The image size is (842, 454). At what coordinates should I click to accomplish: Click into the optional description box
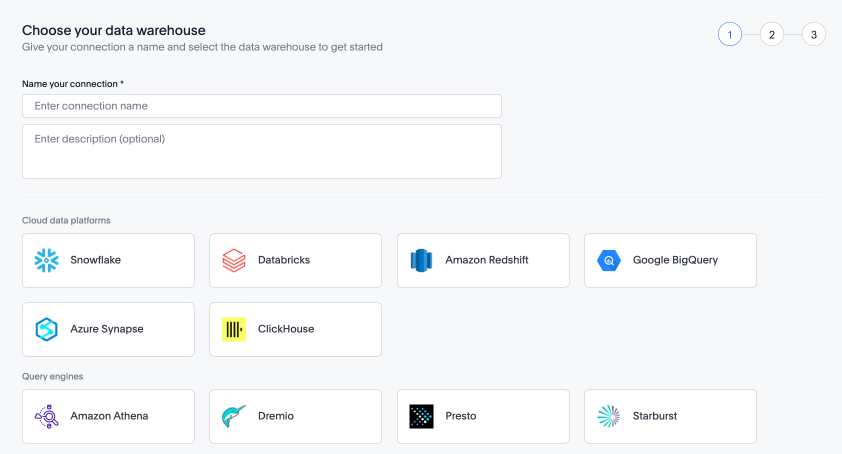(261, 151)
